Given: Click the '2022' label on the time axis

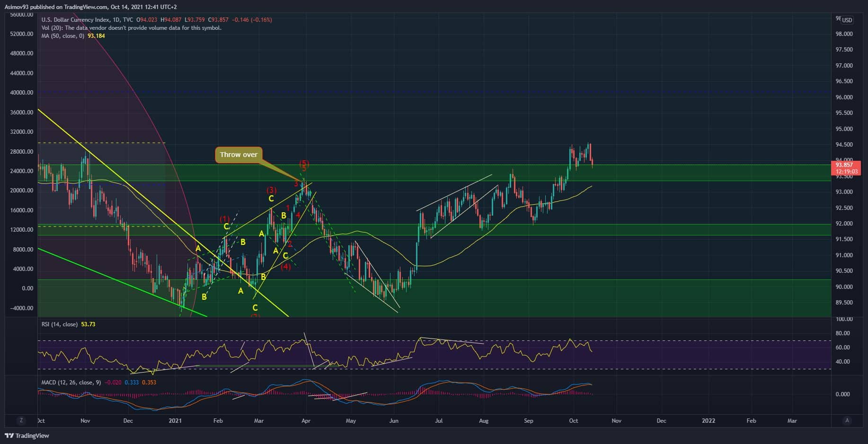Looking at the screenshot, I should (709, 421).
